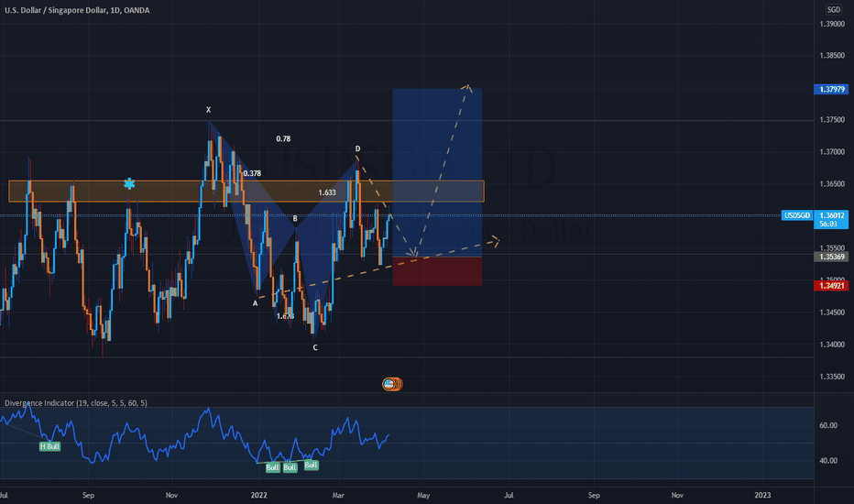
Task: Click the 2022 label on the time axis
Action: point(258,495)
